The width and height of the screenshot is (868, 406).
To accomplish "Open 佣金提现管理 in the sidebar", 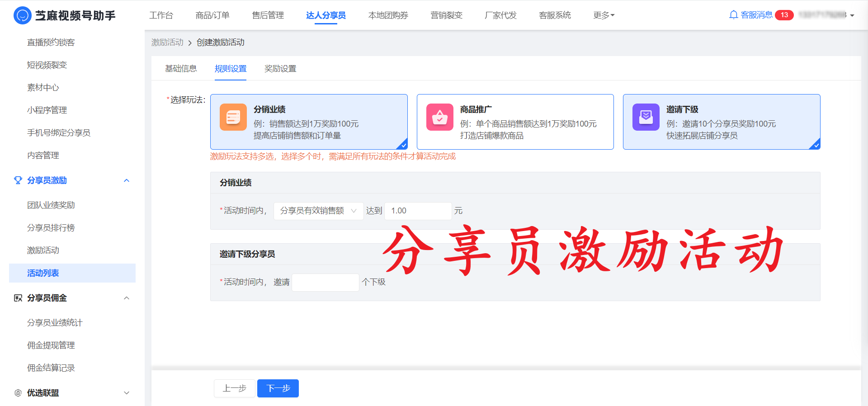I will click(51, 345).
